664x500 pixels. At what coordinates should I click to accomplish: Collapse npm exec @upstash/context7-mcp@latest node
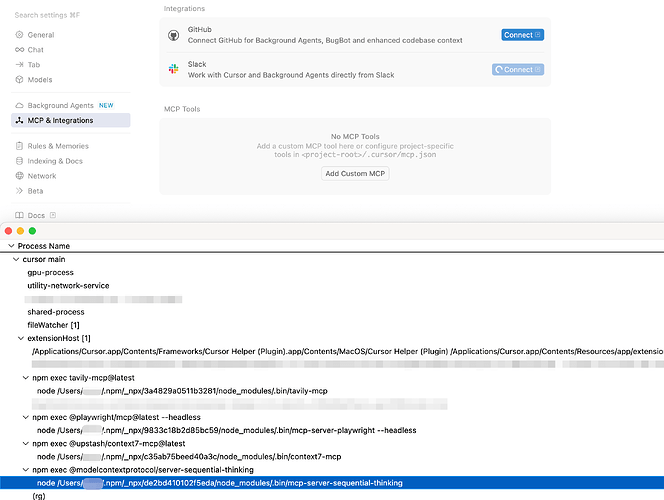point(25,443)
